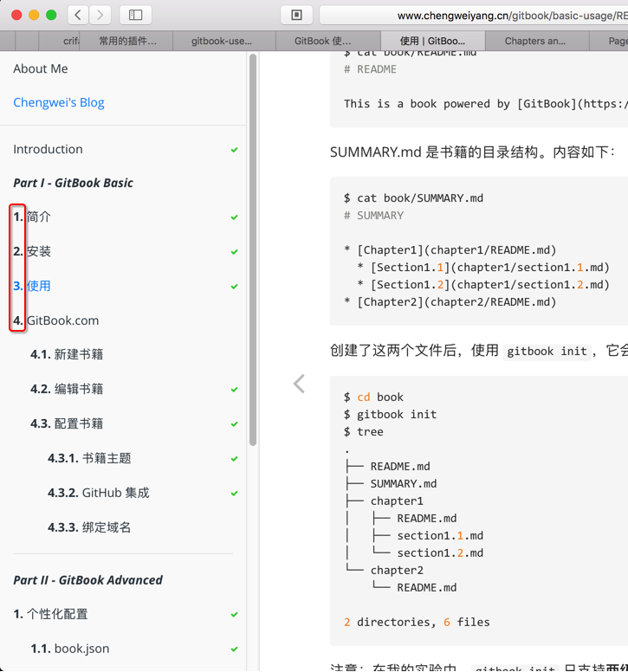Viewport: 628px width, 672px height.
Task: Open section 4.2. 编辑书籍
Action: tap(67, 389)
